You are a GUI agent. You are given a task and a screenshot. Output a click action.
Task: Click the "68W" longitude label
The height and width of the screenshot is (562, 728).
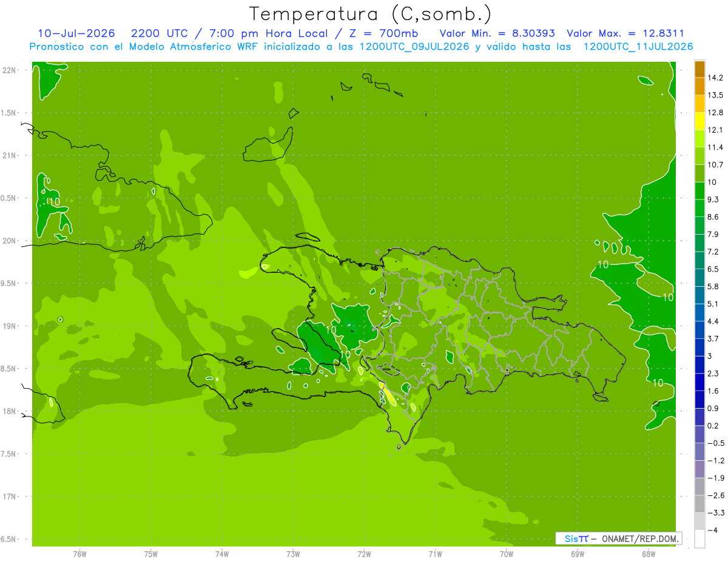648,554
